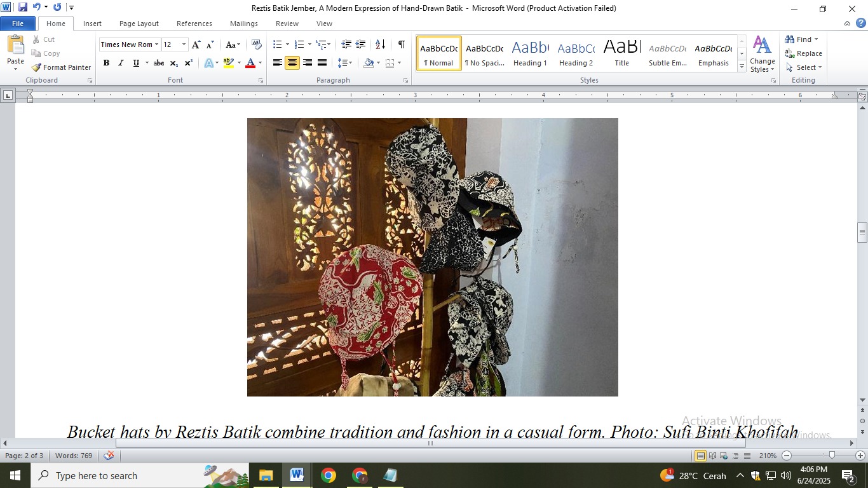Apply strikethrough to text
Viewport: 868px width, 488px height.
click(x=158, y=63)
